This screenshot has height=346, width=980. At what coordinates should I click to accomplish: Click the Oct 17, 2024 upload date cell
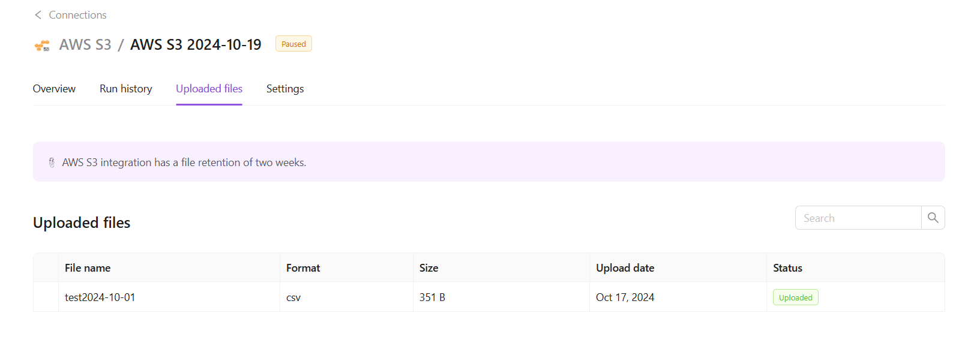click(625, 297)
